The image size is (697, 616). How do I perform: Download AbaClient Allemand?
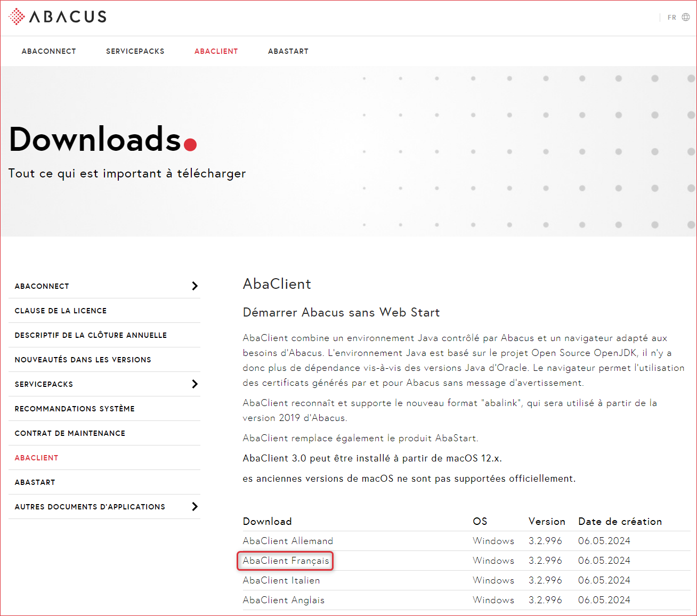coord(288,541)
